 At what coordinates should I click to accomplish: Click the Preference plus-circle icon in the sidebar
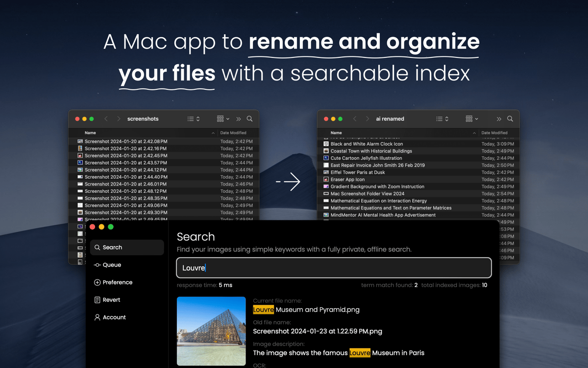point(97,283)
